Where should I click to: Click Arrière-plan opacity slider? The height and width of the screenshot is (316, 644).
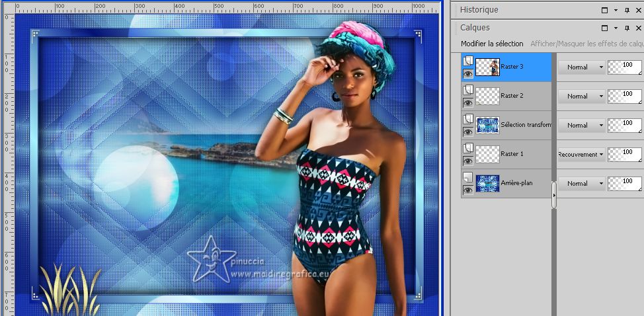click(625, 184)
